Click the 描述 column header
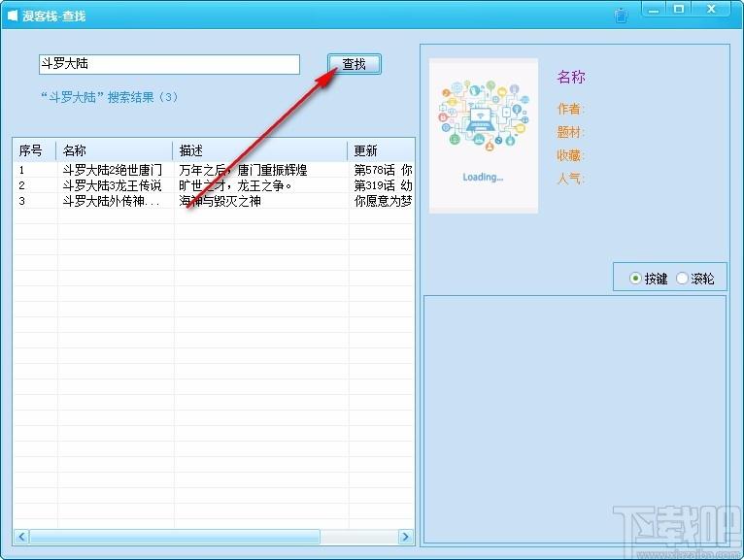The width and height of the screenshot is (744, 560). pos(260,150)
